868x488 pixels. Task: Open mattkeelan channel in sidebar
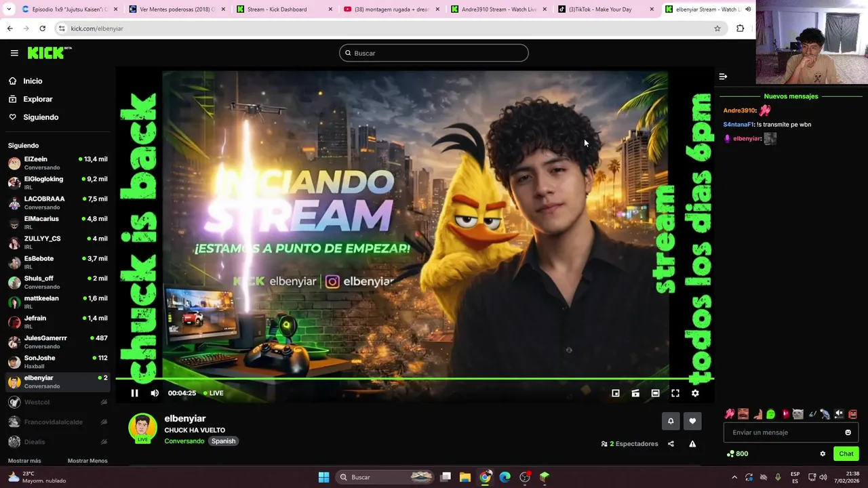58,302
